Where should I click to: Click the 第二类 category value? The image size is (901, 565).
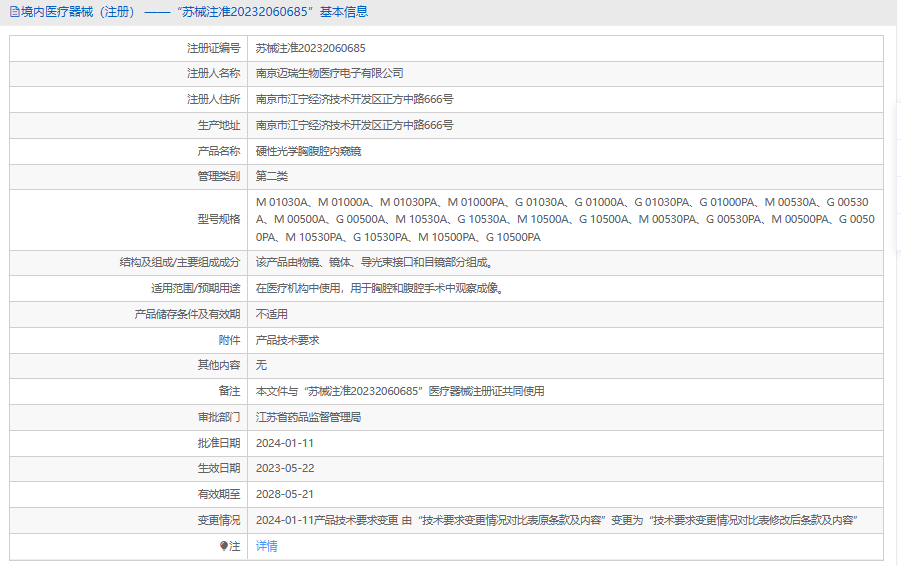click(272, 176)
